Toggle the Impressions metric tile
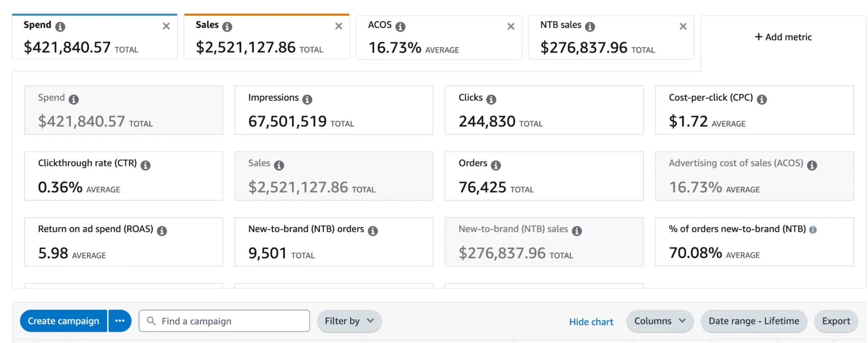Image resolution: width=868 pixels, height=343 pixels. point(334,110)
